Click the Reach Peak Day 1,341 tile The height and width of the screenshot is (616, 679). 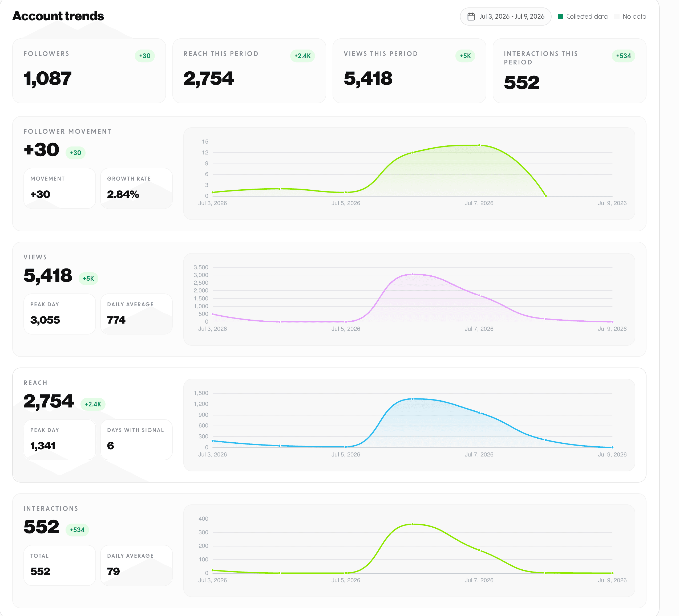click(60, 440)
